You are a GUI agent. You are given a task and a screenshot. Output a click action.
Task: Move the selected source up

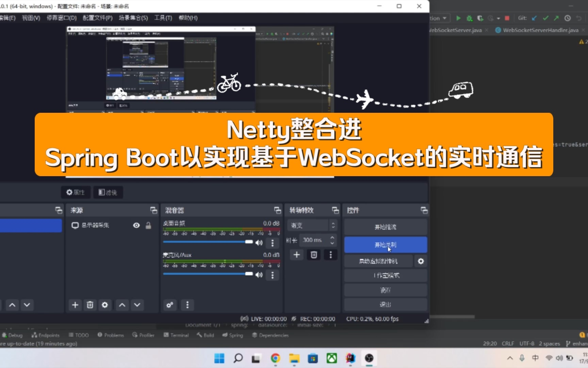tap(122, 305)
